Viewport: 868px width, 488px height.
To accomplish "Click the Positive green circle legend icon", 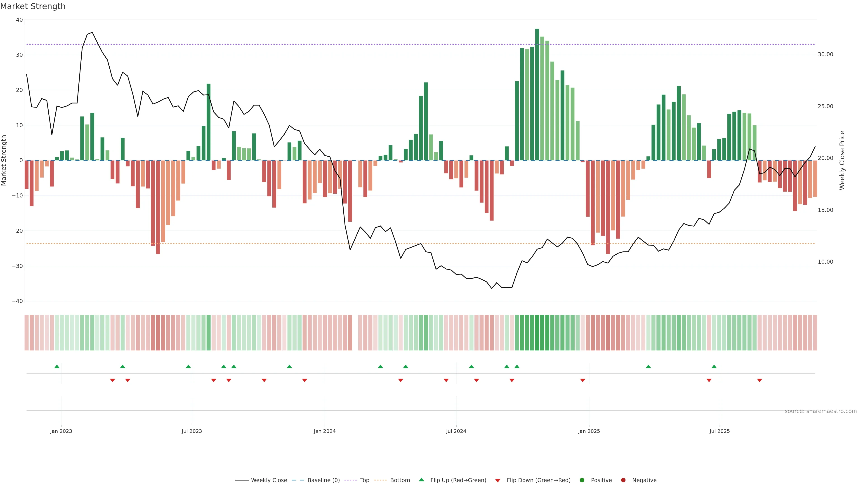I will 582,480.
